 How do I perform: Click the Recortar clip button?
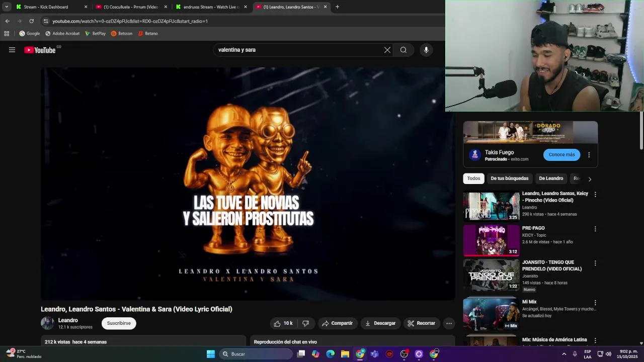(x=422, y=323)
